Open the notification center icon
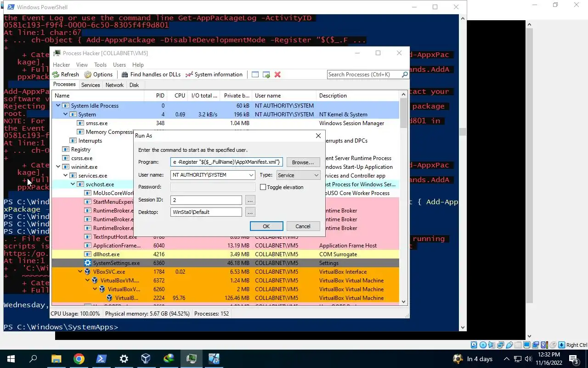 [x=573, y=359]
